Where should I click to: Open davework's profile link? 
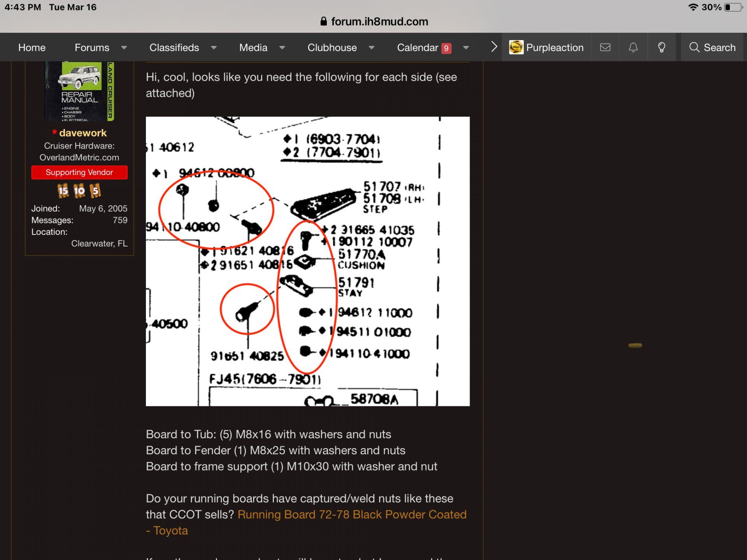click(83, 133)
